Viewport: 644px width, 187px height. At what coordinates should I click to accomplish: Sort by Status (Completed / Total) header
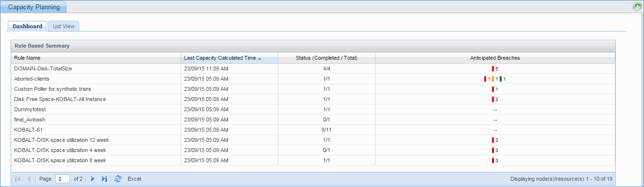(326, 58)
